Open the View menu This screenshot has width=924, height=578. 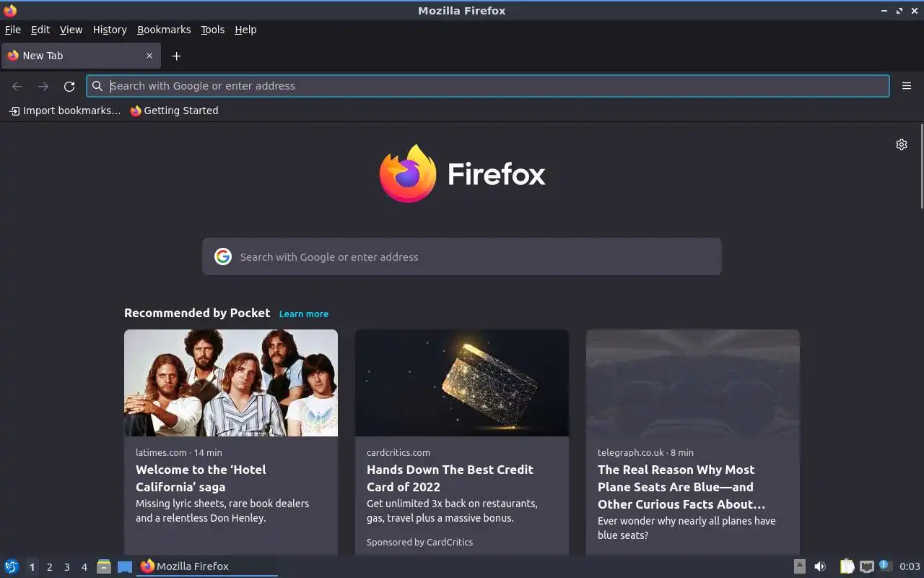pos(71,30)
